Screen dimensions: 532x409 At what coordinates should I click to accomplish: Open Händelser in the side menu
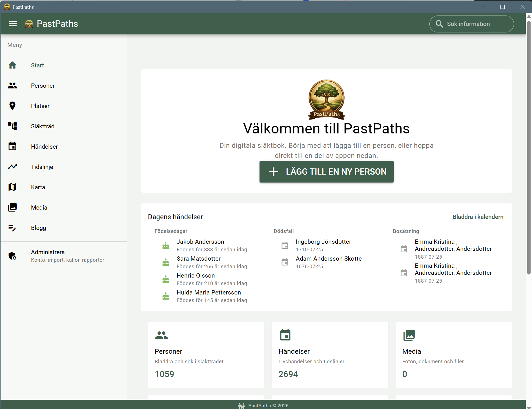(64, 147)
